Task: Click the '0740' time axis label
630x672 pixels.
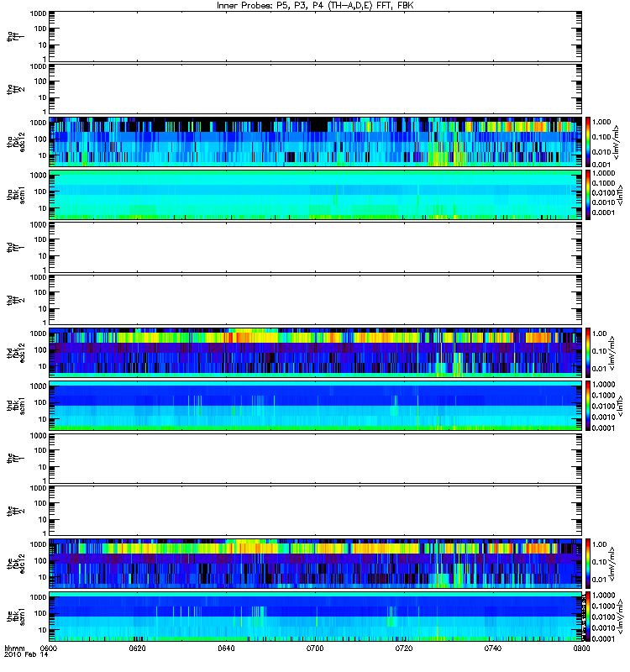Action: 493,648
